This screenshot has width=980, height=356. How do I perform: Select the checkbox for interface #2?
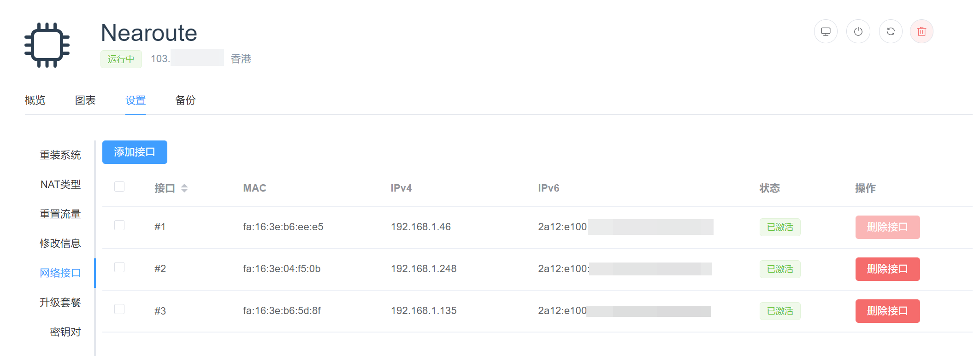[x=119, y=267]
